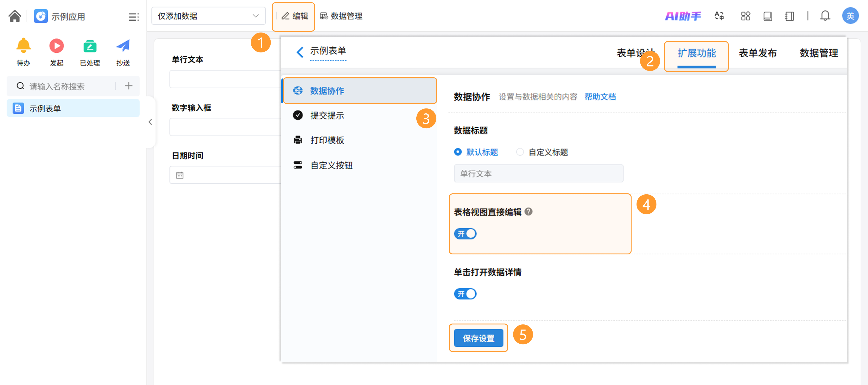Click the 发起 play icon
Image resolution: width=868 pixels, height=385 pixels.
[56, 46]
